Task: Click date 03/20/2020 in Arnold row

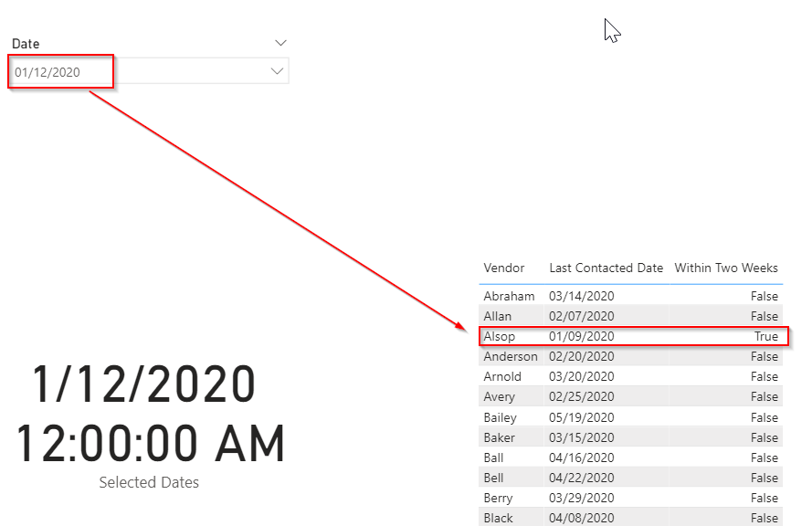Action: (582, 377)
